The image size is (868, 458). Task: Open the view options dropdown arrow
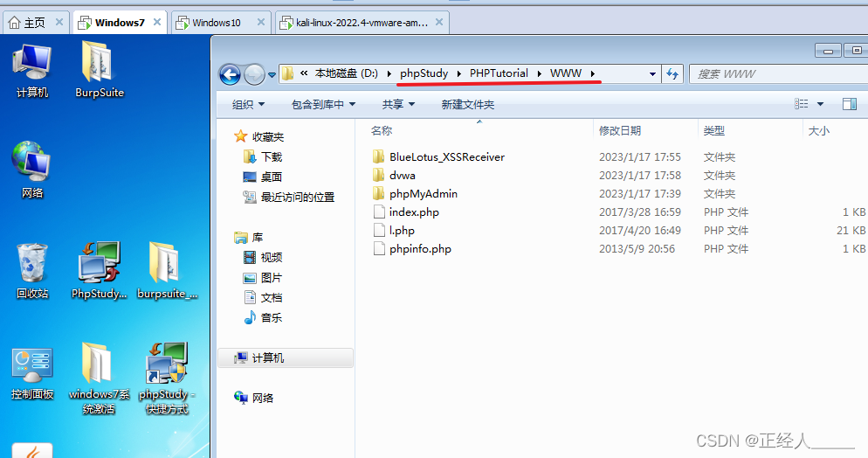(x=820, y=104)
